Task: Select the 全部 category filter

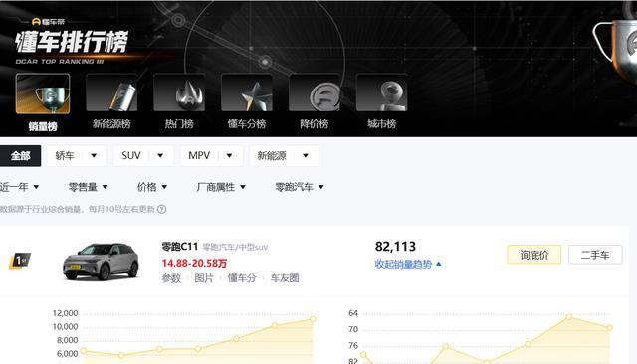Action: tap(20, 156)
